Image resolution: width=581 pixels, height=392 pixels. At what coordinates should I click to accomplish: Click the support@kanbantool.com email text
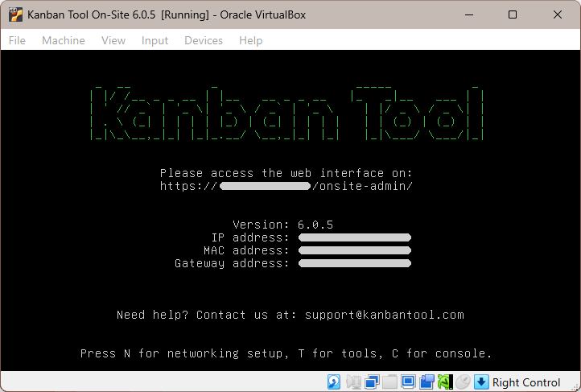[x=384, y=315]
